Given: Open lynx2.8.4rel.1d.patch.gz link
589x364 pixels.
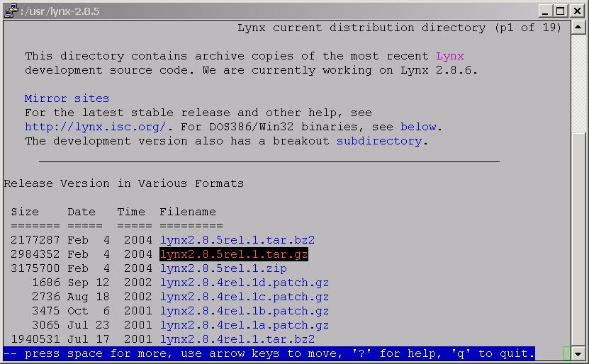Looking at the screenshot, I should 244,283.
